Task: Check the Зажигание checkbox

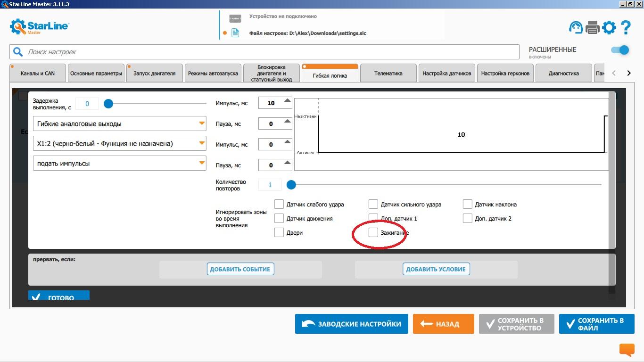Action: point(373,232)
